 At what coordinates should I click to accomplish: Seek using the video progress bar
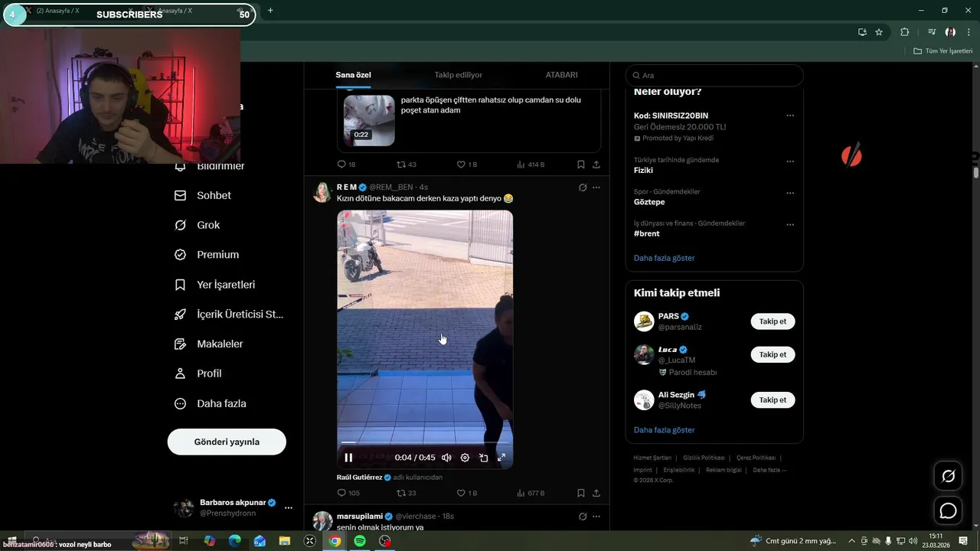pyautogui.click(x=425, y=442)
